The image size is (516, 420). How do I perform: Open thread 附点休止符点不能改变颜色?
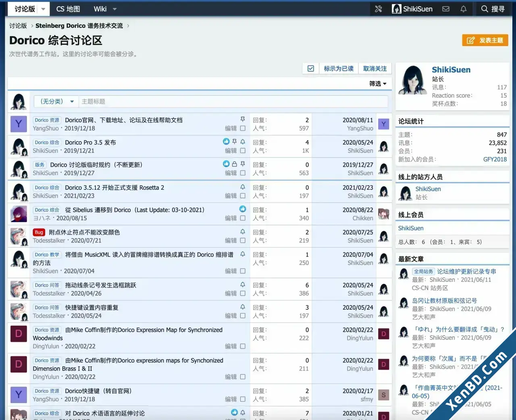(84, 232)
